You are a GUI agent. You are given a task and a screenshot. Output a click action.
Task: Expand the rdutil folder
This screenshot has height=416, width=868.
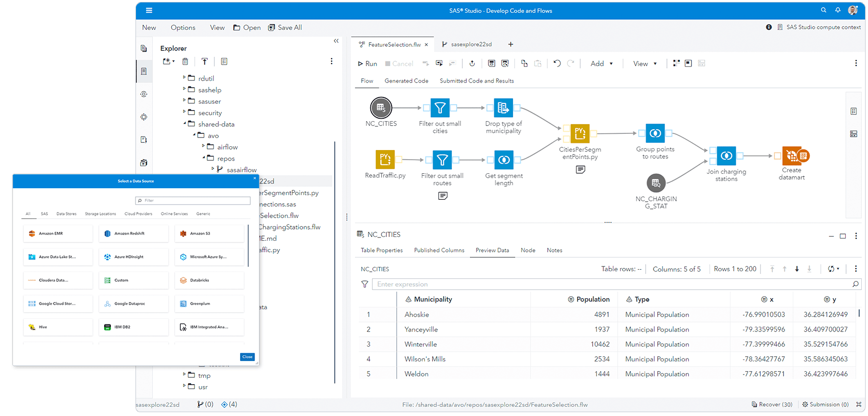pyautogui.click(x=184, y=77)
